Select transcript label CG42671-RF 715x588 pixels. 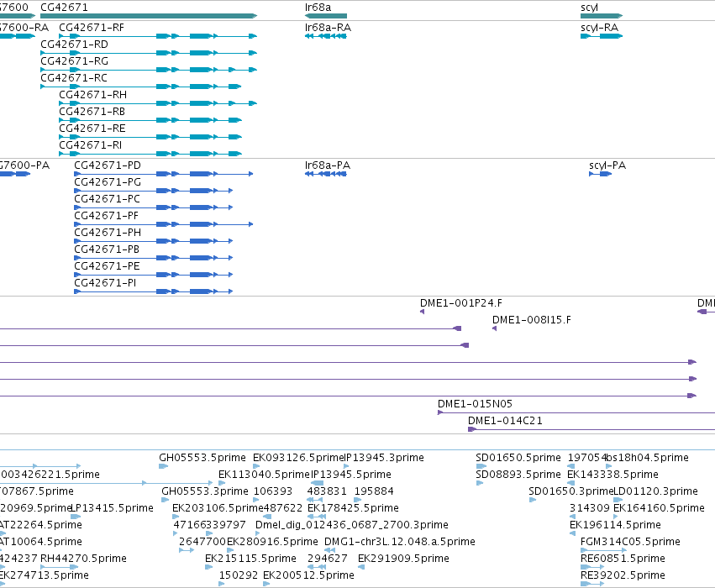[92, 28]
